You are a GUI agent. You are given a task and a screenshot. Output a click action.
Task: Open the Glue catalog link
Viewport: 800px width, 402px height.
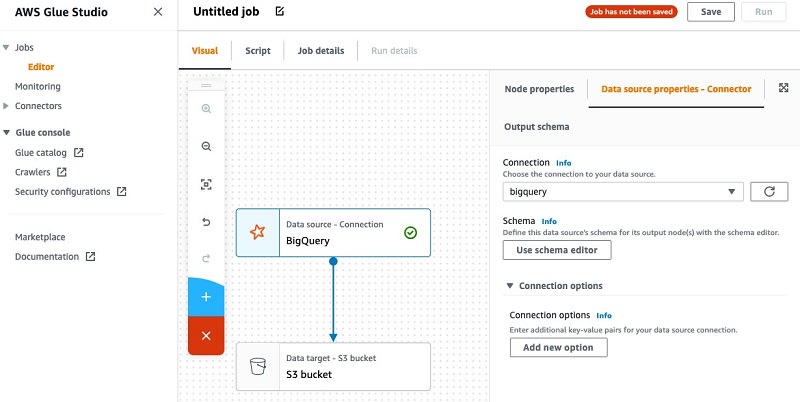[x=41, y=153]
